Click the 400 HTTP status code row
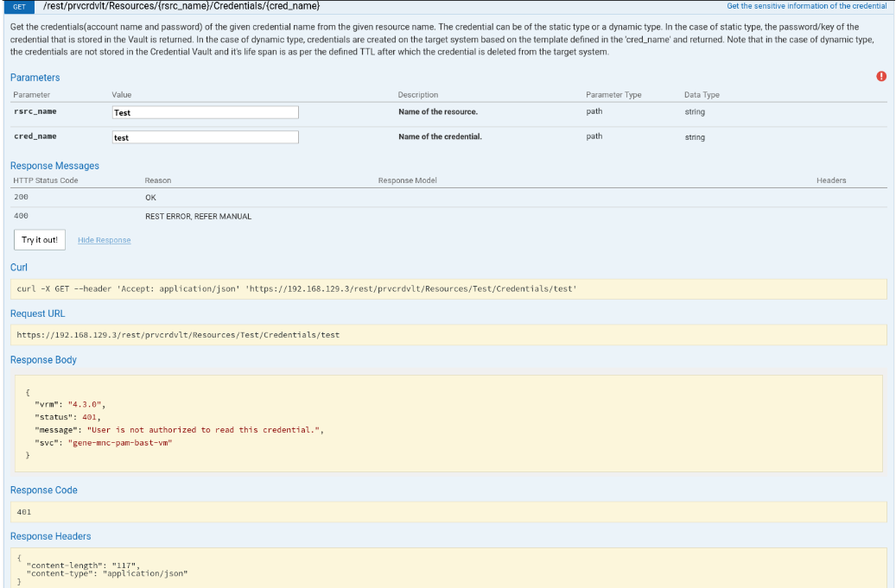This screenshot has width=896, height=588. [x=448, y=217]
